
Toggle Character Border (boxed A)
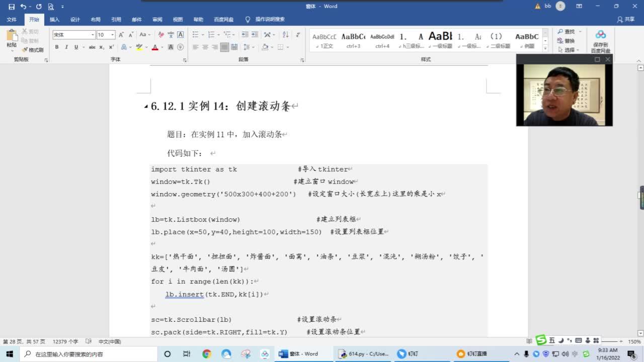(x=181, y=35)
